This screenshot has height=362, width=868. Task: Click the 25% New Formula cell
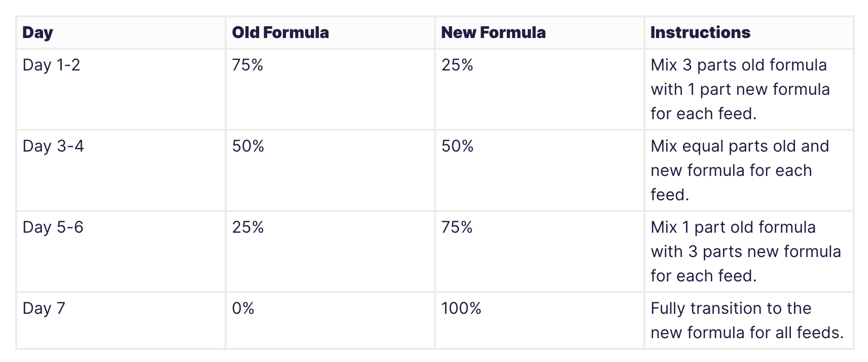coord(457,65)
